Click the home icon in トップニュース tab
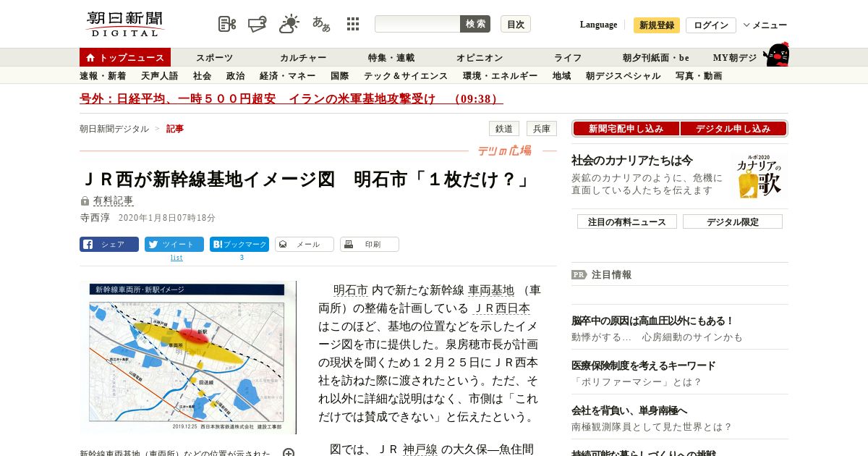Screen dimensions: 868x456 [90, 58]
